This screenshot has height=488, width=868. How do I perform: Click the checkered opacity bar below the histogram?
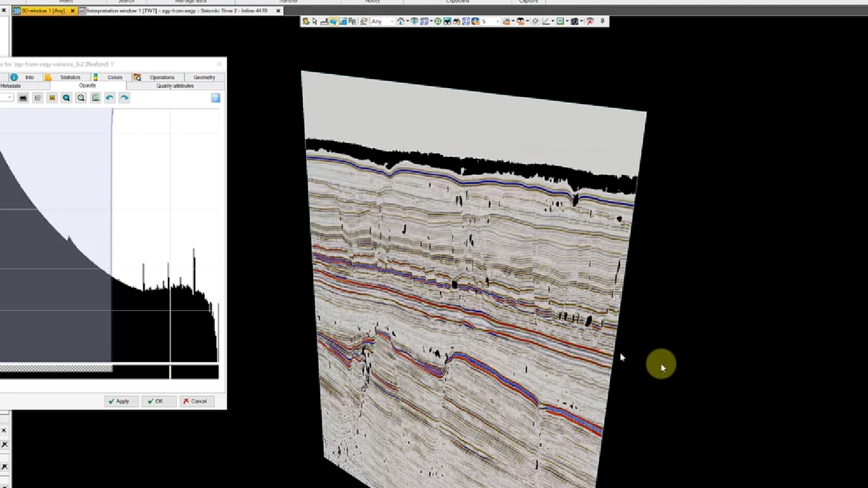[56, 368]
